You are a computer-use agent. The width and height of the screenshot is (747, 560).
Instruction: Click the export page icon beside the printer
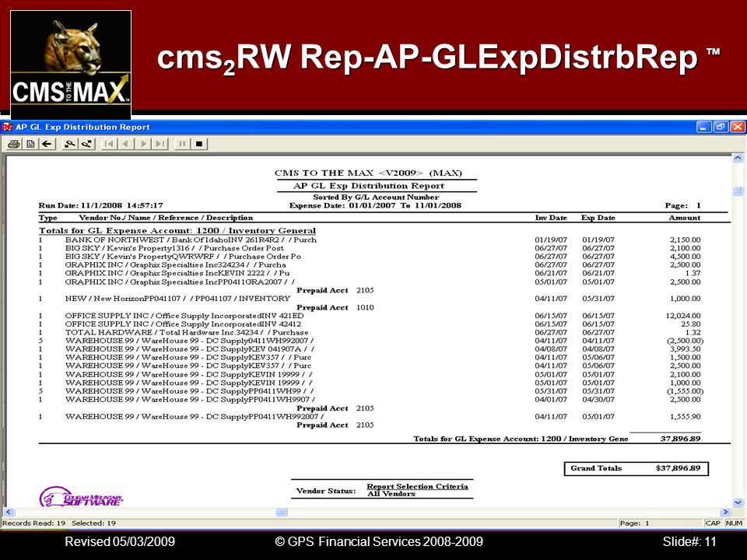click(30, 143)
